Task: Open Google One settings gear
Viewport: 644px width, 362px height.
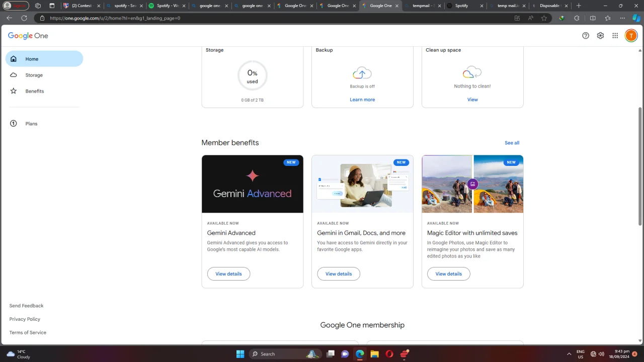Action: tap(600, 36)
